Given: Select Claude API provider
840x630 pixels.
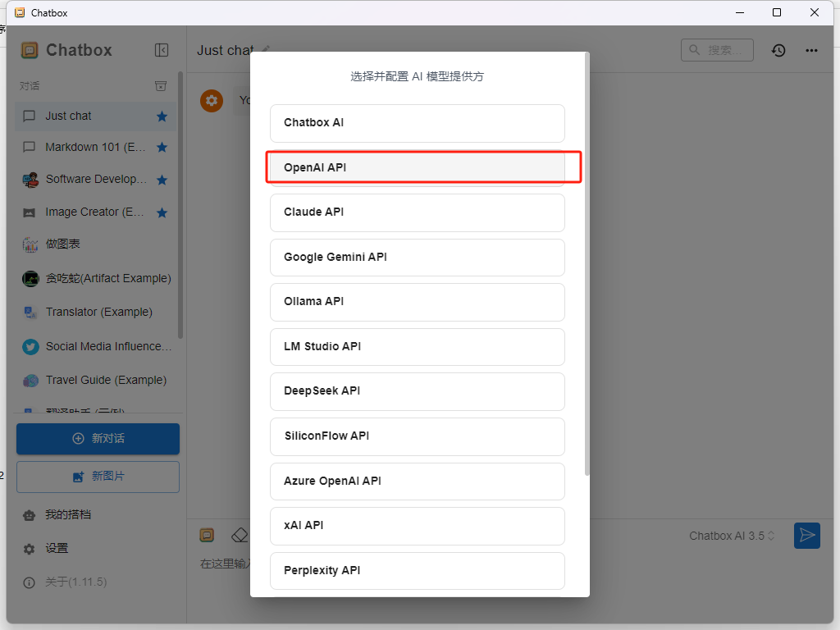Looking at the screenshot, I should coord(418,212).
